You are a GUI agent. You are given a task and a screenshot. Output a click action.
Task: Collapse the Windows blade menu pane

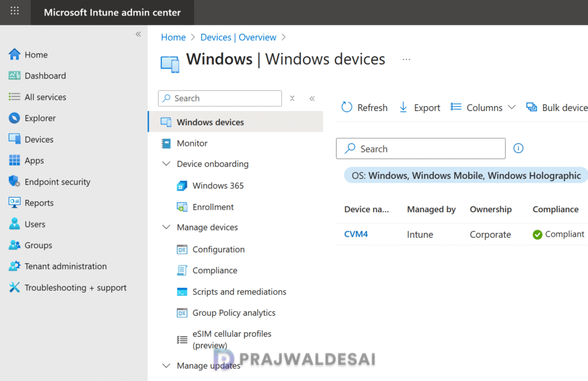(312, 98)
